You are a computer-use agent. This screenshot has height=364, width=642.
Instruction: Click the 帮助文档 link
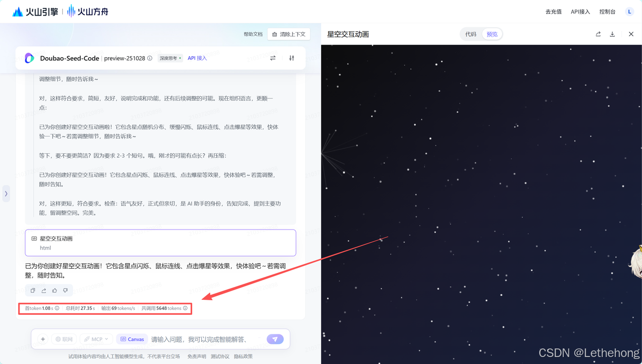tap(253, 34)
